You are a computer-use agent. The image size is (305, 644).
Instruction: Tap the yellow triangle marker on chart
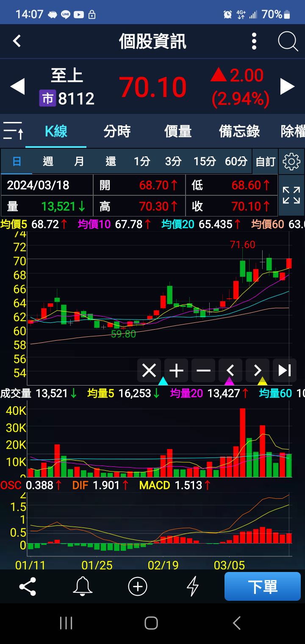263,381
